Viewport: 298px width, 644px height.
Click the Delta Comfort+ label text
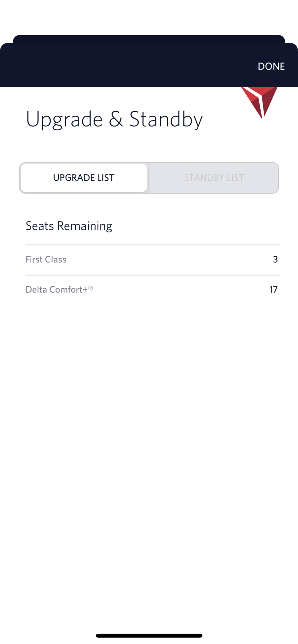coord(56,290)
